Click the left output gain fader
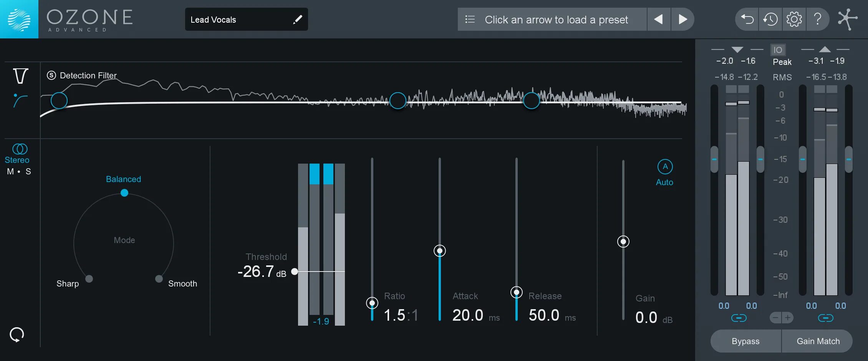868x361 pixels. 802,159
